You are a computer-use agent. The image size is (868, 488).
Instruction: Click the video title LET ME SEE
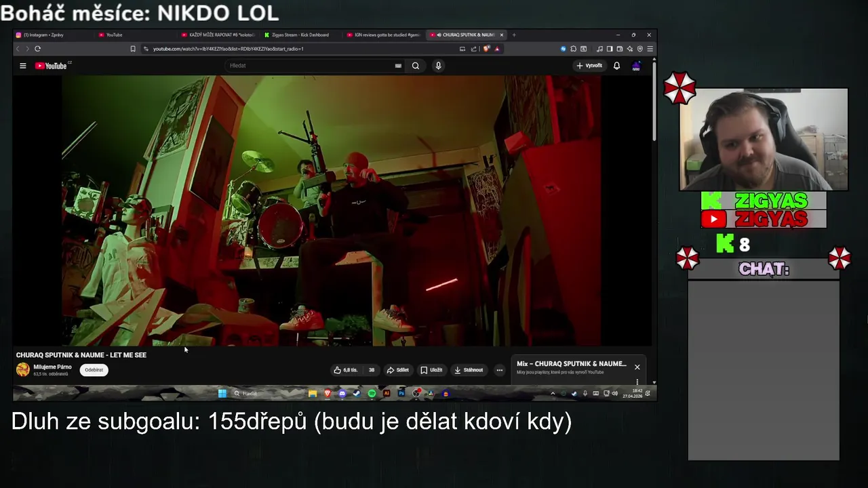click(x=81, y=355)
